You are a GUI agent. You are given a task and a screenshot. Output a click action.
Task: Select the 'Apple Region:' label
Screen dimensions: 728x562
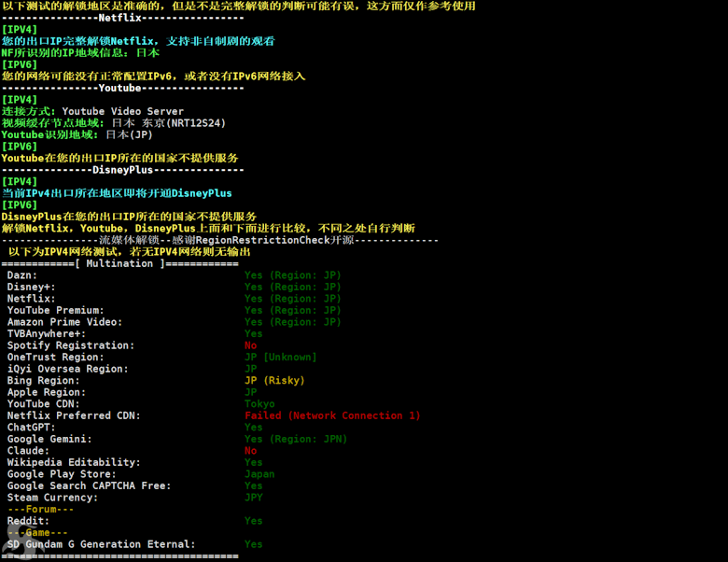[47, 392]
